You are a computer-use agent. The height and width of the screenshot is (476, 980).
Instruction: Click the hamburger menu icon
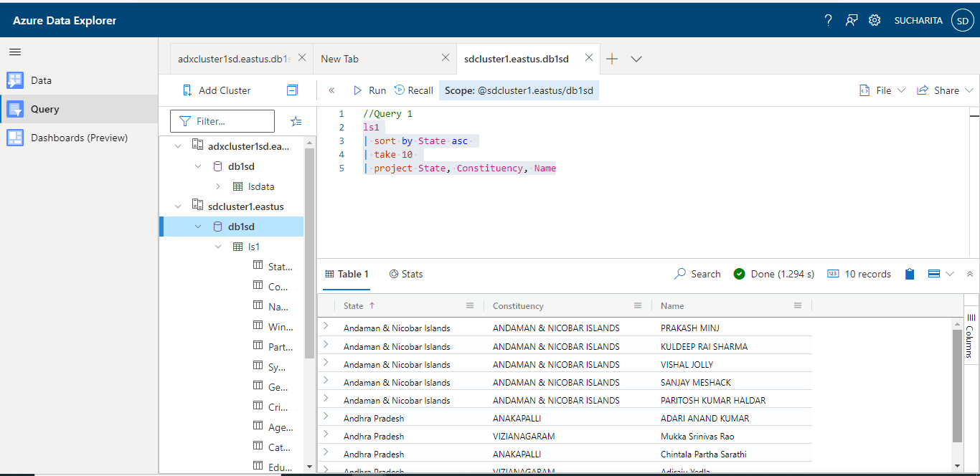point(15,52)
